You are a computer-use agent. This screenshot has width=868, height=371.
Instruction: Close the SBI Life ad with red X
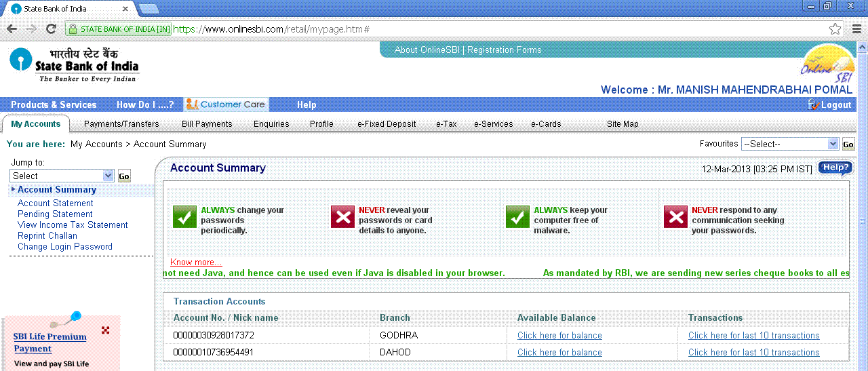[105, 330]
